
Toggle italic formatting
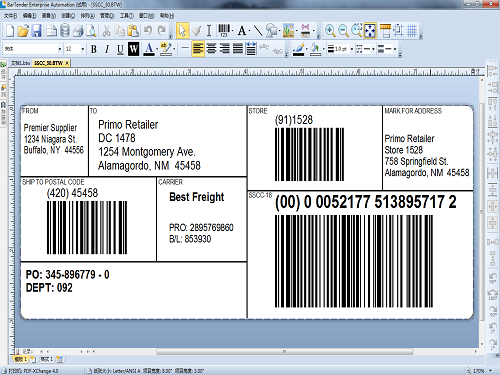click(107, 49)
